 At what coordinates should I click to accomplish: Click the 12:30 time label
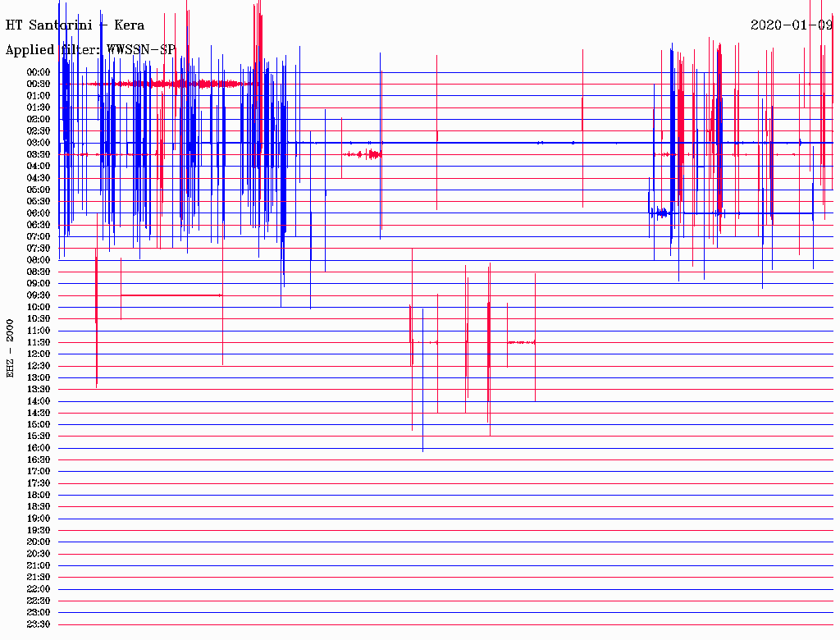[x=39, y=366]
